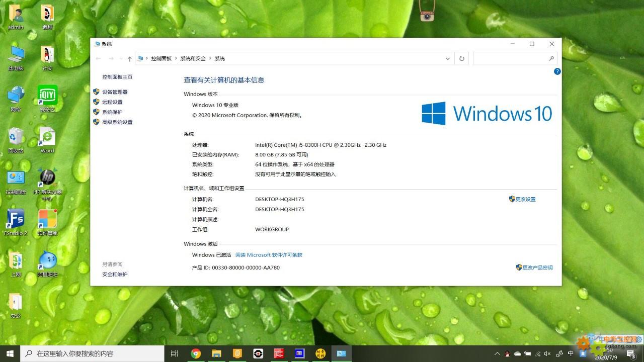Click the taskbar search box
Viewport: 644px width, 362px height.
point(92,353)
